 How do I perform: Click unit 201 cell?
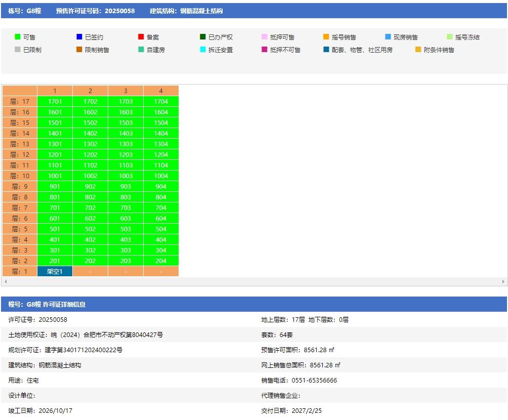tap(55, 261)
